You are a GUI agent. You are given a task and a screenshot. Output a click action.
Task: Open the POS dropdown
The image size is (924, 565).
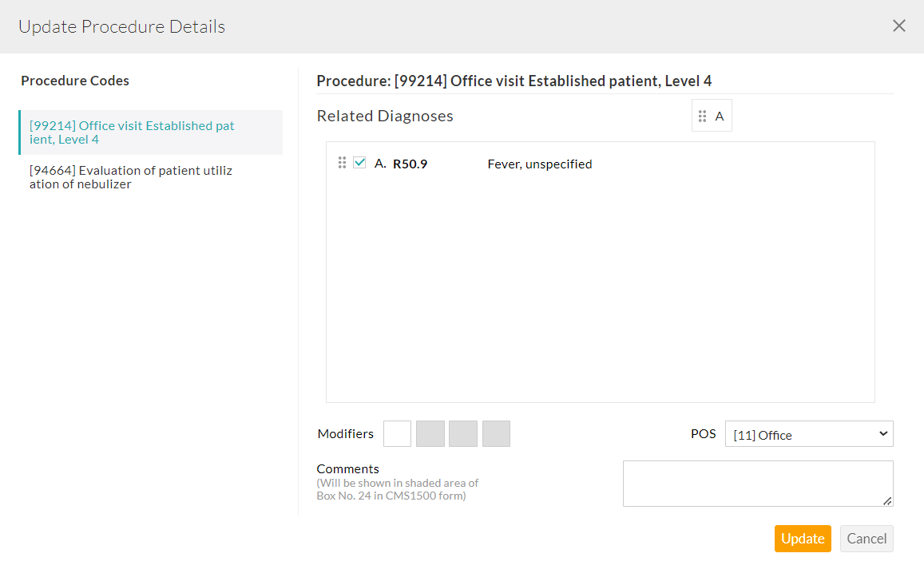point(808,434)
